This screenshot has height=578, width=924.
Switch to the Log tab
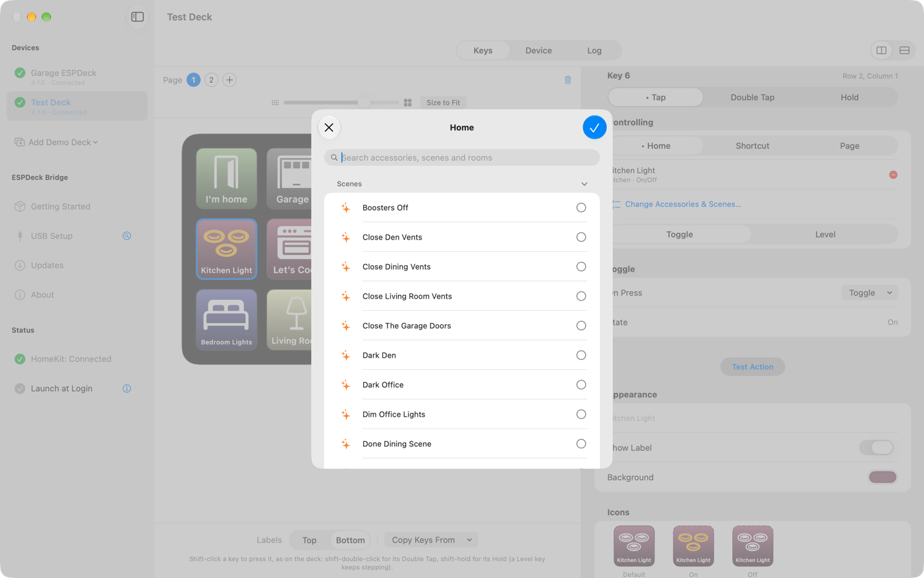[x=594, y=50]
